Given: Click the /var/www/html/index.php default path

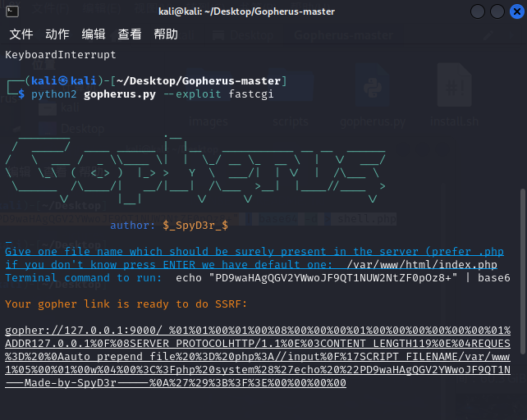Looking at the screenshot, I should pos(422,265).
